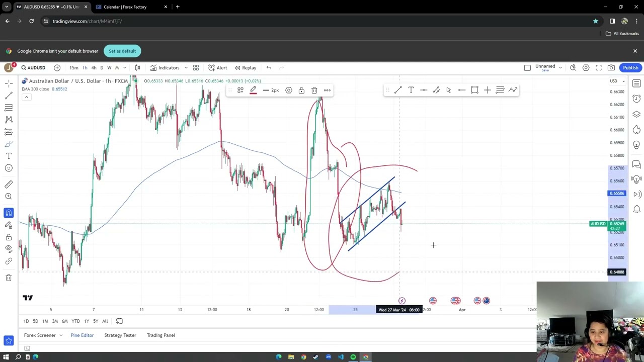Select the 1D date range
This screenshot has width=644, height=362.
pos(26,321)
